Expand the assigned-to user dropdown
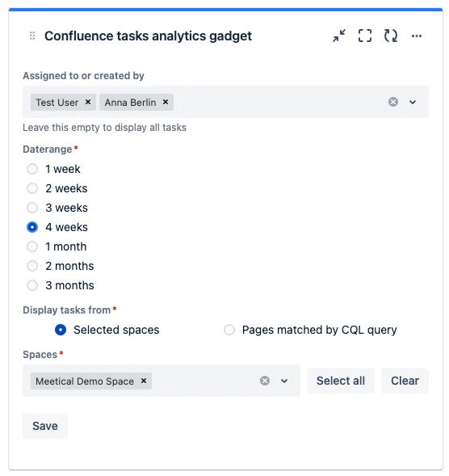 click(413, 102)
